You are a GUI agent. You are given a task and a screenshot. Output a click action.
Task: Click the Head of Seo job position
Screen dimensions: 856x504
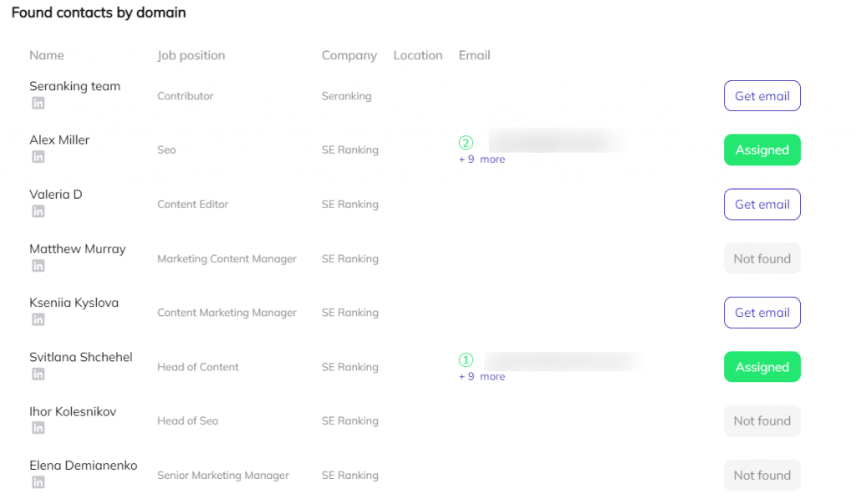click(188, 421)
